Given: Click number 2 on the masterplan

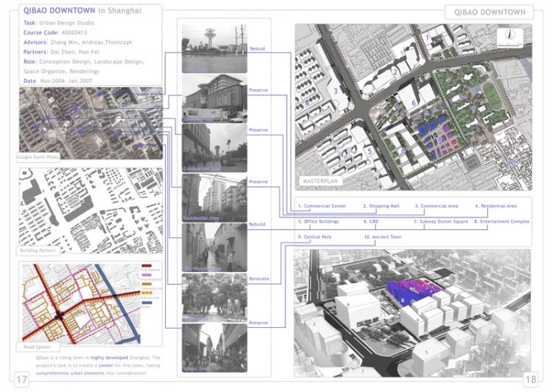Looking at the screenshot, I should (x=395, y=72).
